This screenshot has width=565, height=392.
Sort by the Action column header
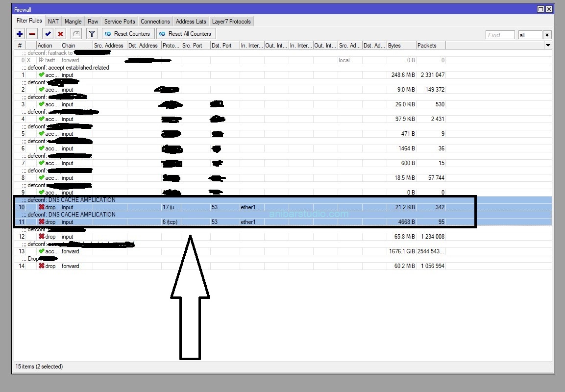click(49, 46)
